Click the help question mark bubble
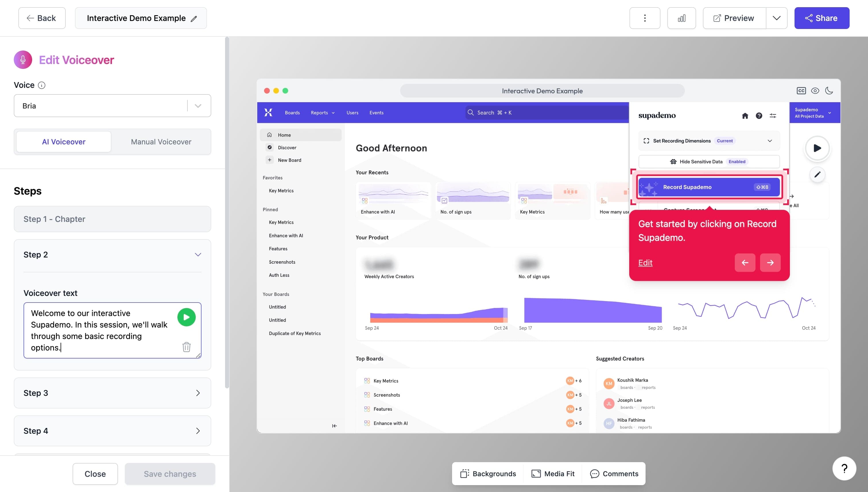The image size is (868, 492). click(x=844, y=468)
